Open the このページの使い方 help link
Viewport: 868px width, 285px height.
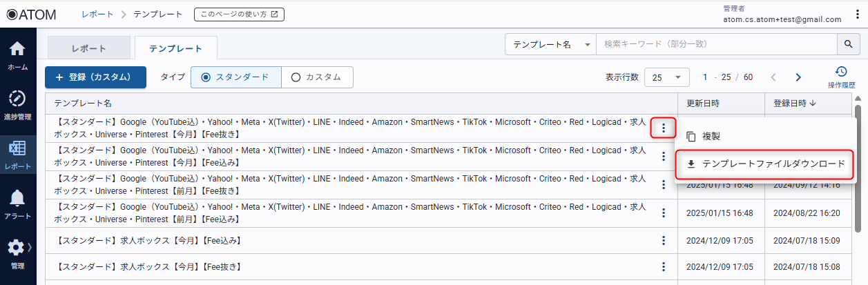239,14
